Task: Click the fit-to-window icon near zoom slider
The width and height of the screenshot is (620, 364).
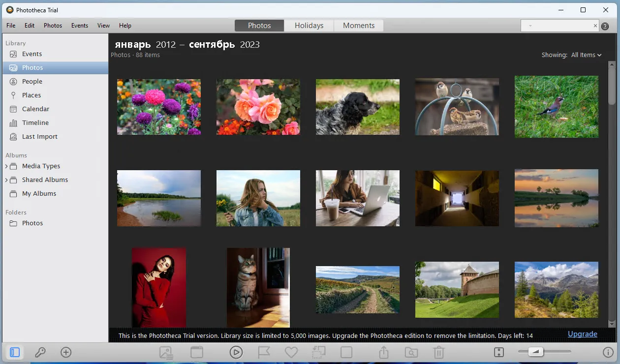Action: pyautogui.click(x=499, y=352)
